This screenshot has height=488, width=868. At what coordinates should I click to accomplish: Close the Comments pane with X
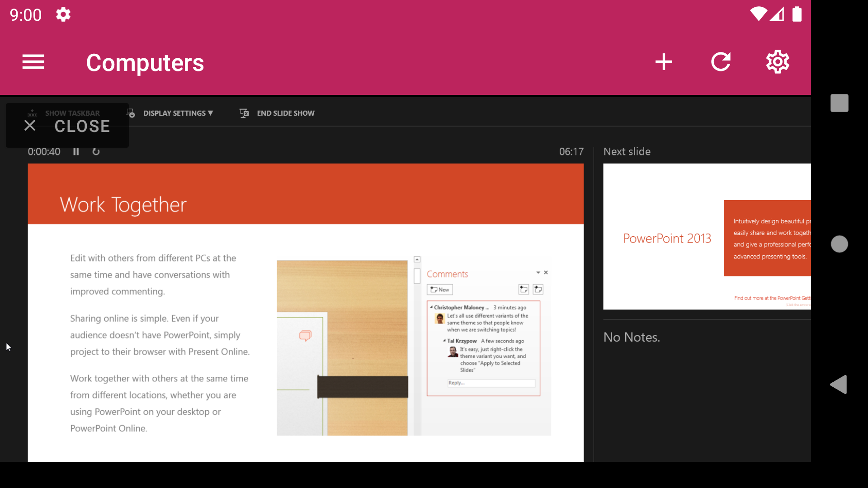click(546, 272)
